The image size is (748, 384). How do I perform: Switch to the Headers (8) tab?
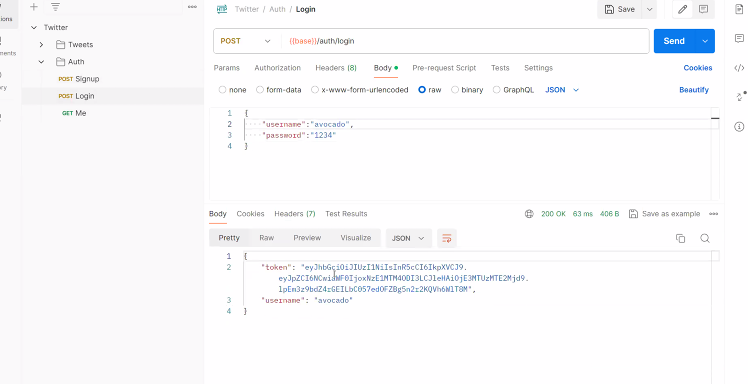(336, 68)
